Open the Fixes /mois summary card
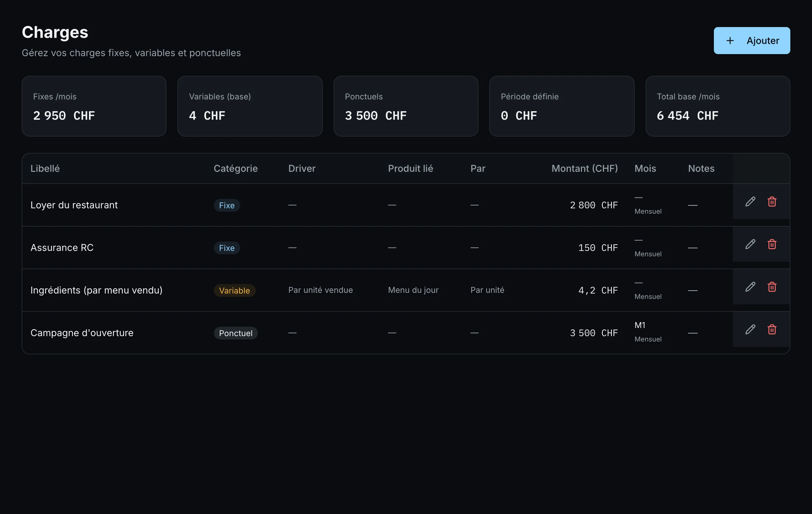The height and width of the screenshot is (514, 812). tap(94, 106)
